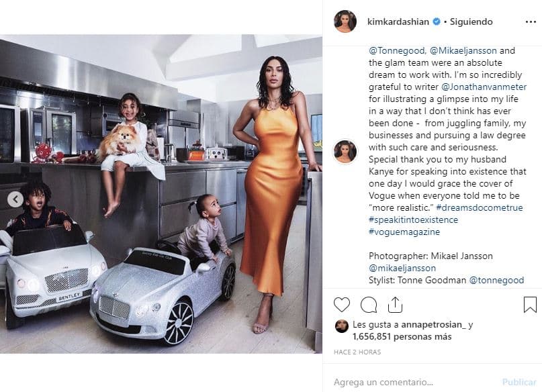This screenshot has height=392, width=542.
Task: Toggle the Siguiendo follow status
Action: click(471, 21)
